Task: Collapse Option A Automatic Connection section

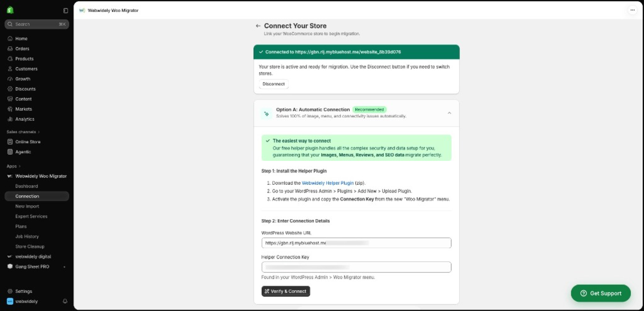Action: (449, 113)
